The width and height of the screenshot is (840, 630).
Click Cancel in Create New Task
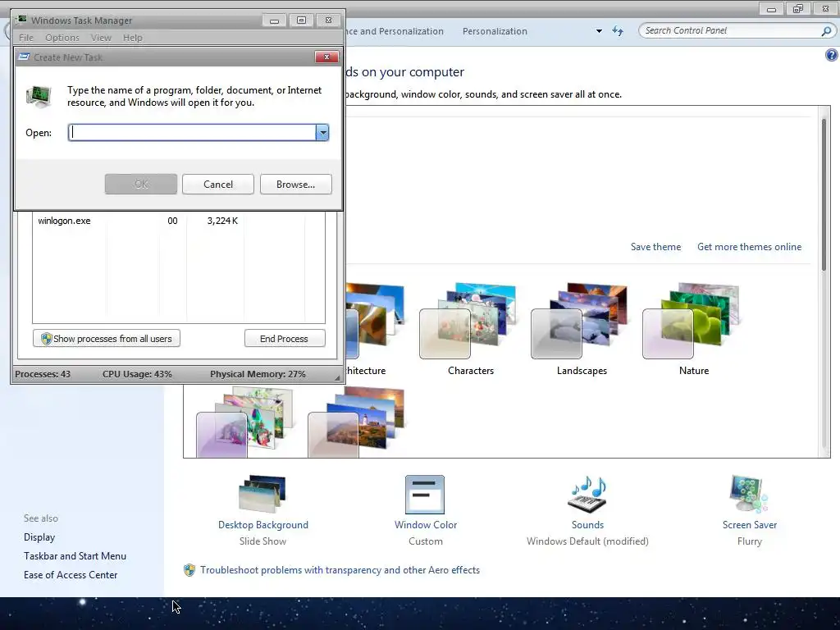pos(218,185)
